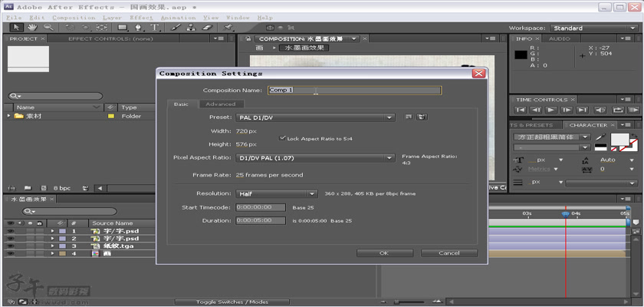
Task: Toggle composition viewer lock icon
Action: tap(248, 38)
